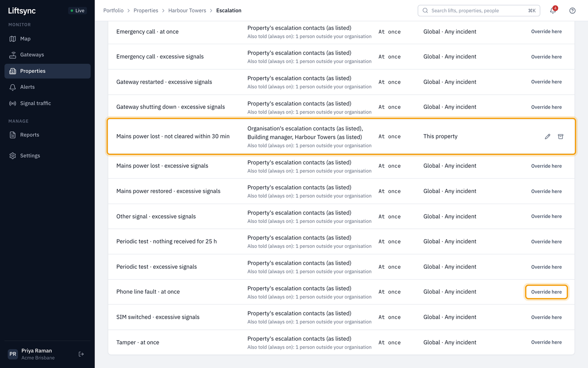Open the Signal traffic icon

tap(13, 103)
